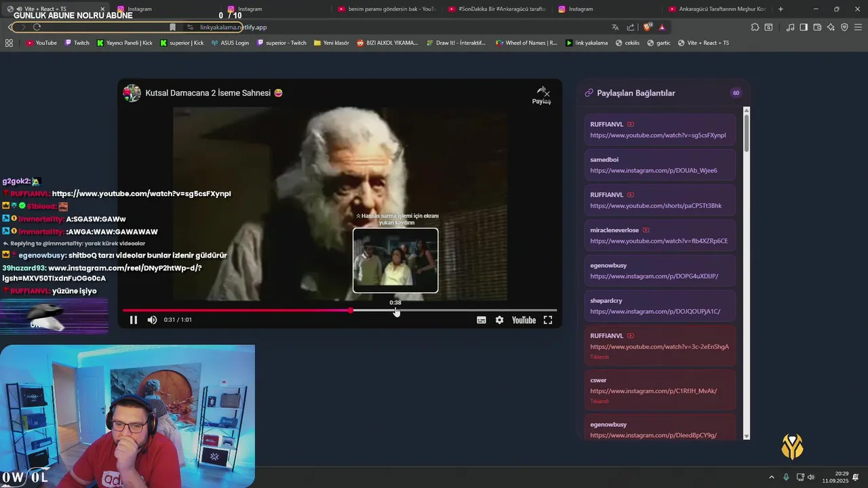
Task: Seek the video progress bar to 0:38
Action: (x=396, y=310)
